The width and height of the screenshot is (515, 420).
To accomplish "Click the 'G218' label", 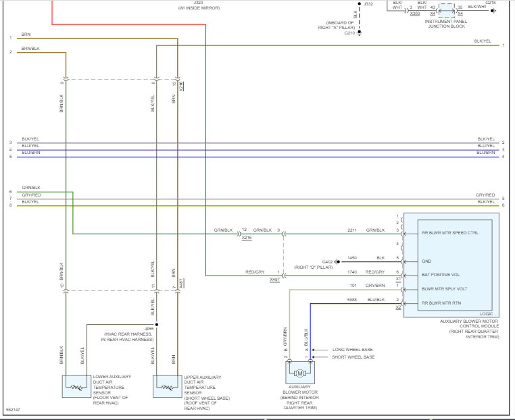I will [491, 2].
